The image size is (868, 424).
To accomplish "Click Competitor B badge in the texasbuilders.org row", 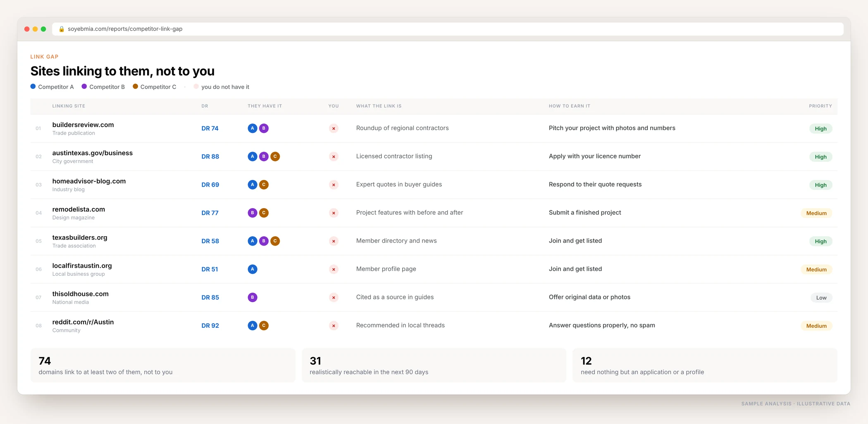I will point(264,241).
